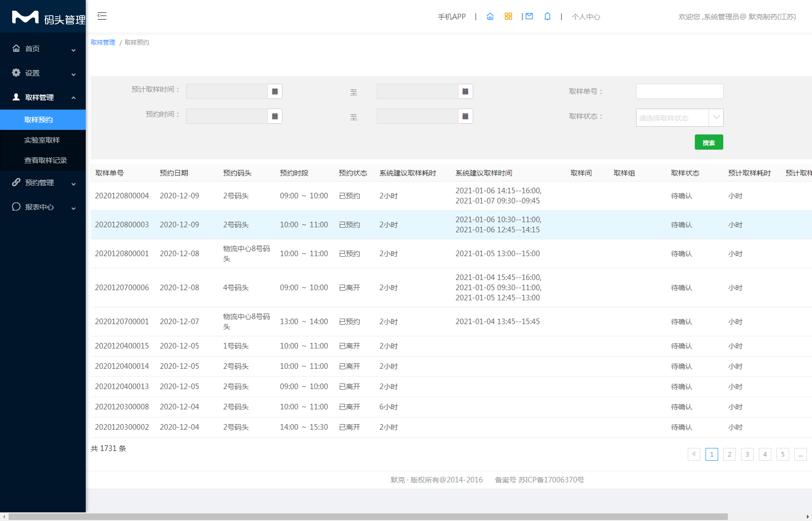Open 预约管理 sidebar menu
The width and height of the screenshot is (812, 521).
click(43, 183)
